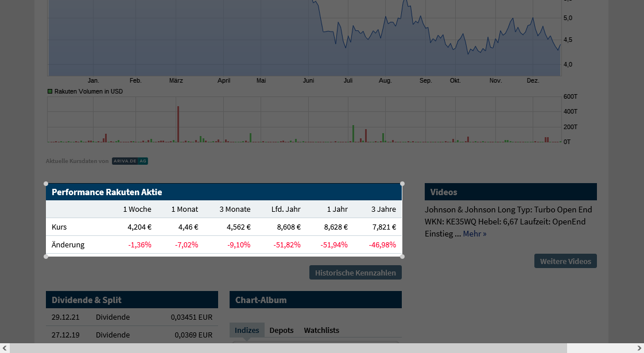Click the green Rakuten Volumen legend square

pyautogui.click(x=50, y=91)
